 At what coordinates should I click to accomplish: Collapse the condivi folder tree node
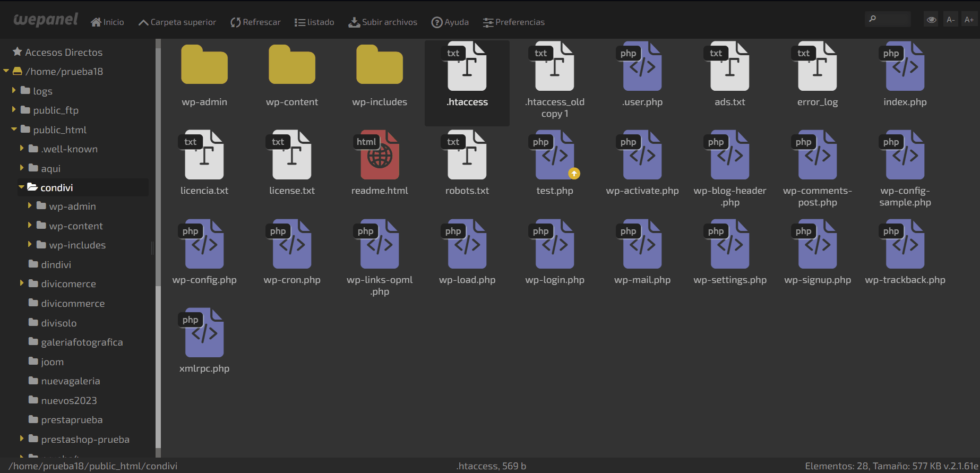coord(22,187)
